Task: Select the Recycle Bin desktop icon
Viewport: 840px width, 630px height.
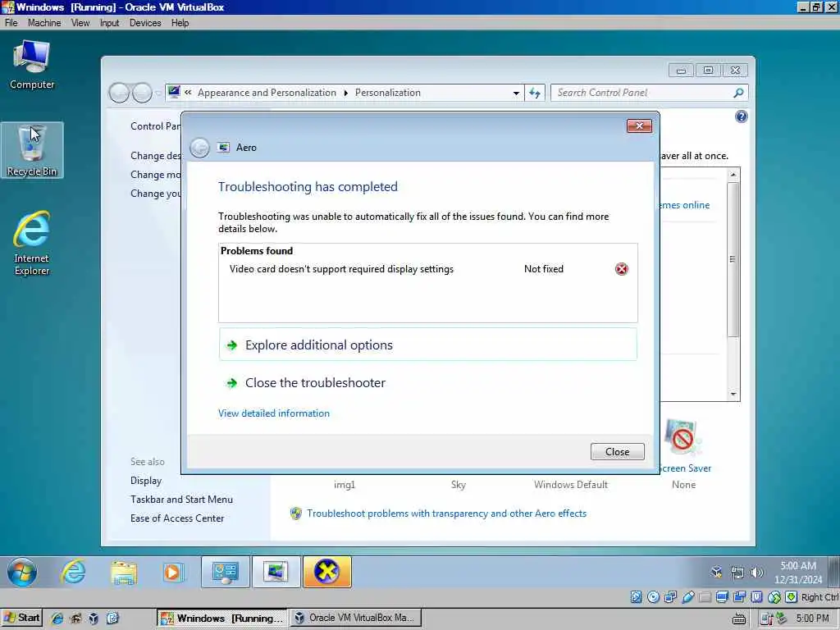Action: pos(32,150)
